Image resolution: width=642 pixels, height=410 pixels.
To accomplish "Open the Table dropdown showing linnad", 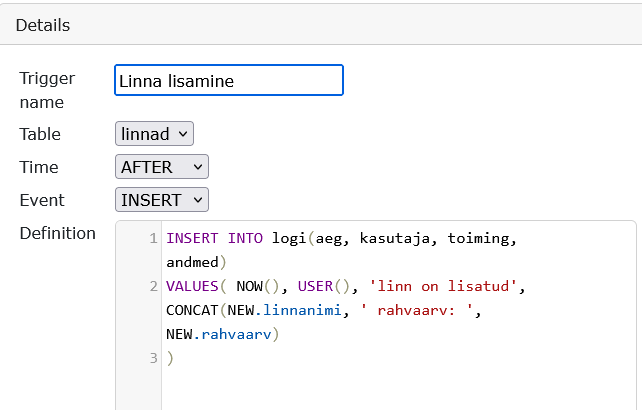I will coord(154,134).
